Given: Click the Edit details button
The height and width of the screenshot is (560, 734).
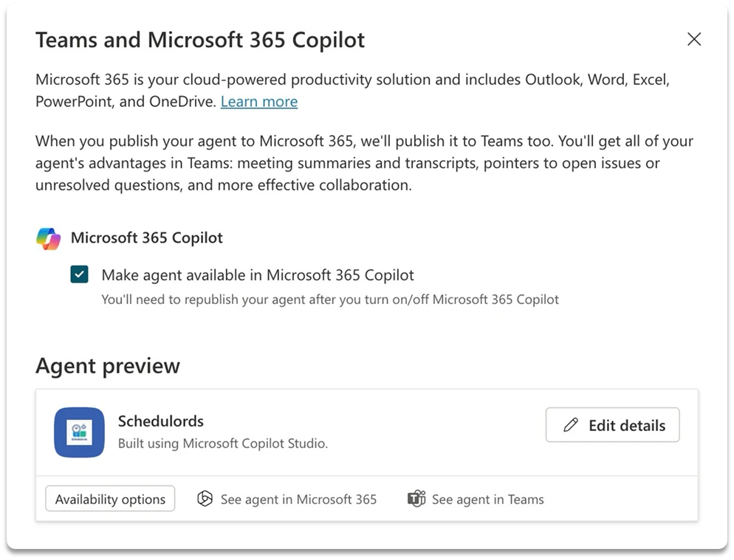Looking at the screenshot, I should [x=612, y=425].
